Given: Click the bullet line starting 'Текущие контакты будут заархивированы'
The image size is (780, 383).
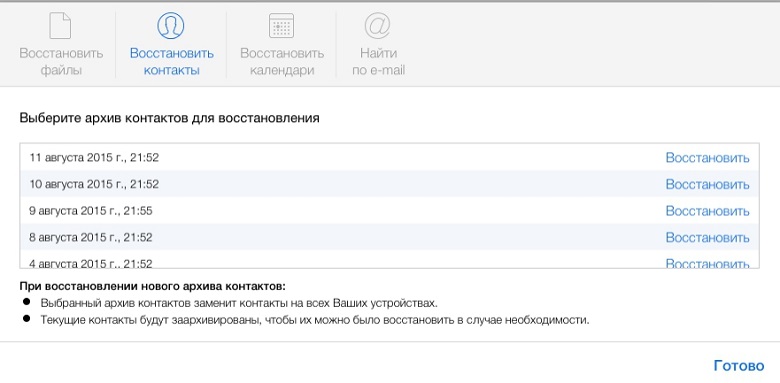Looking at the screenshot, I should click(315, 320).
